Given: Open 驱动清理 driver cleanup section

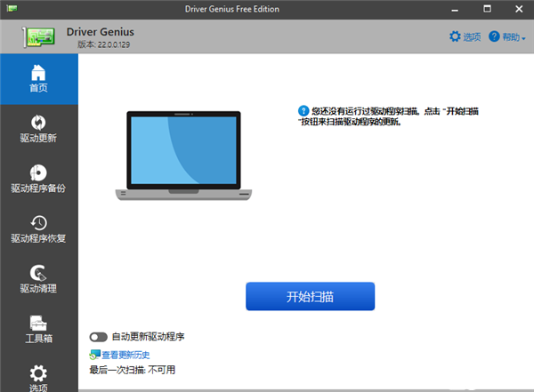Looking at the screenshot, I should tap(38, 279).
